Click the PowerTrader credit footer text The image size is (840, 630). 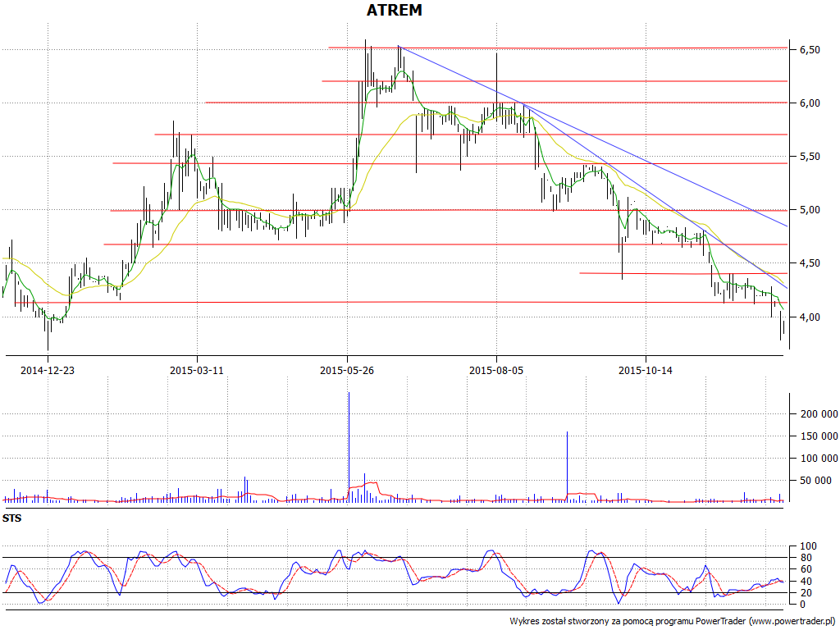(x=673, y=622)
